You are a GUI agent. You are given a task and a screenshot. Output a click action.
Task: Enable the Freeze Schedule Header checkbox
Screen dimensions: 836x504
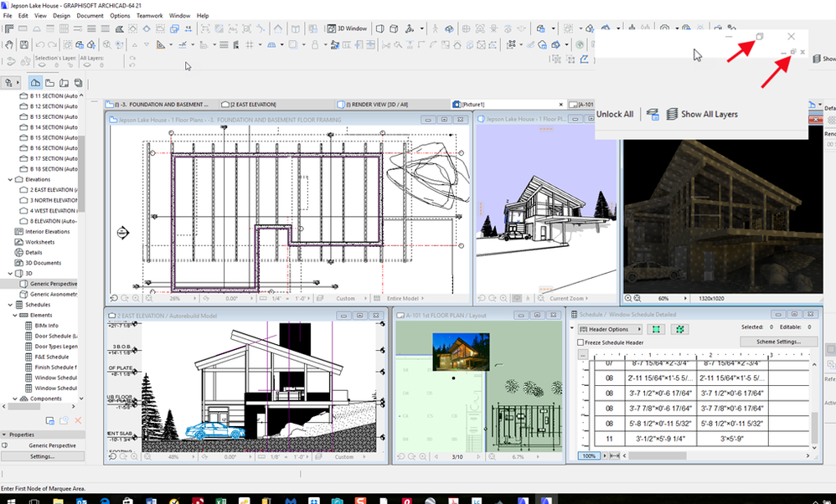pos(582,342)
